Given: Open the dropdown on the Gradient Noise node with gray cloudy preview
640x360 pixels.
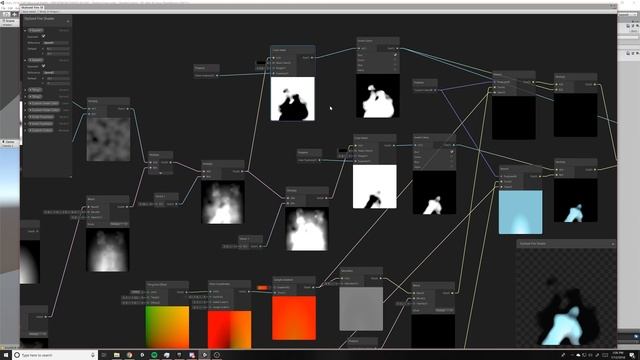Looking at the screenshot, I should (118, 224).
